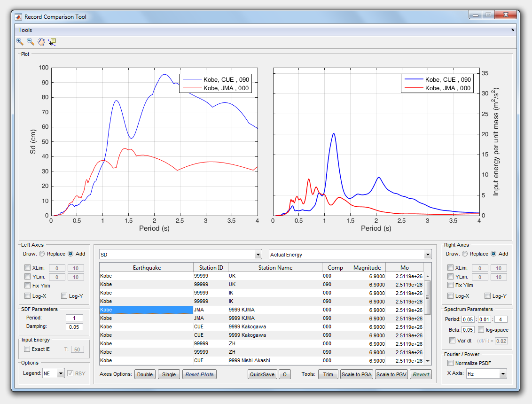Click the MATLAB icon in title bar

[18, 17]
